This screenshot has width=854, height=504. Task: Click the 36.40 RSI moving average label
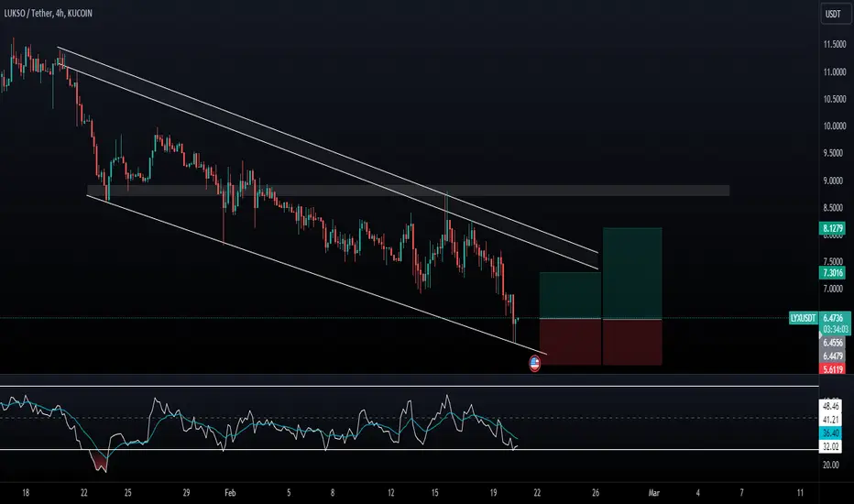(830, 433)
